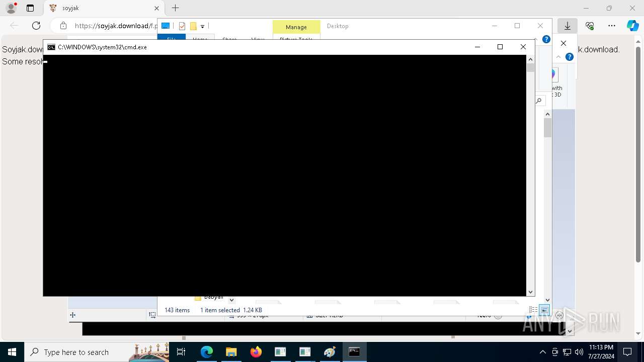Open Browser essentials heart icon
This screenshot has height=362, width=644.
click(x=590, y=26)
